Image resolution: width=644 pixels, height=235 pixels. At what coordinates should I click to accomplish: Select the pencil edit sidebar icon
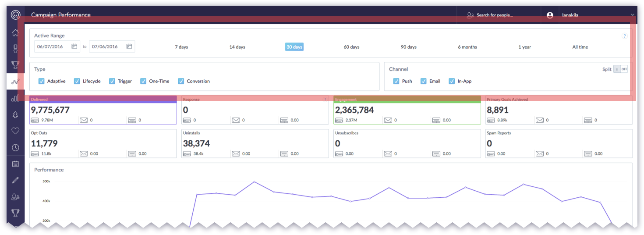[15, 180]
